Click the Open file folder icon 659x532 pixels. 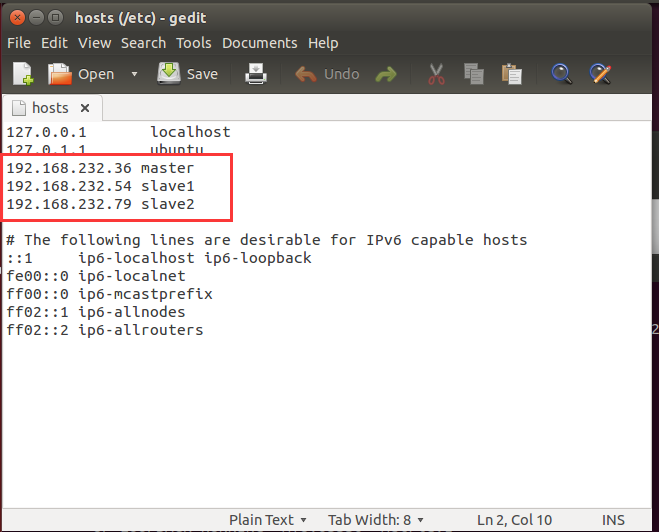click(62, 74)
